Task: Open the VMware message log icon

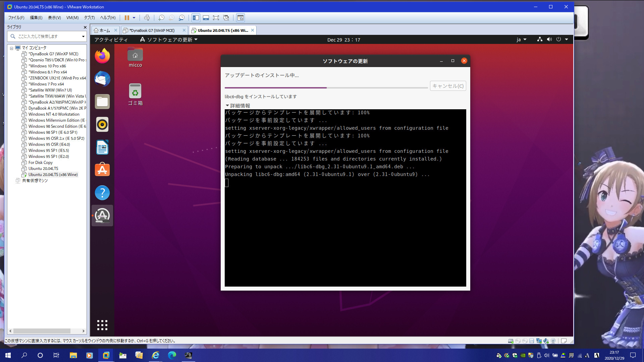Action: (564, 341)
